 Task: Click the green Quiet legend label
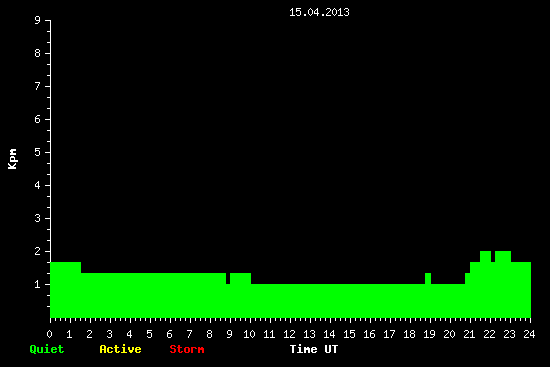(47, 349)
